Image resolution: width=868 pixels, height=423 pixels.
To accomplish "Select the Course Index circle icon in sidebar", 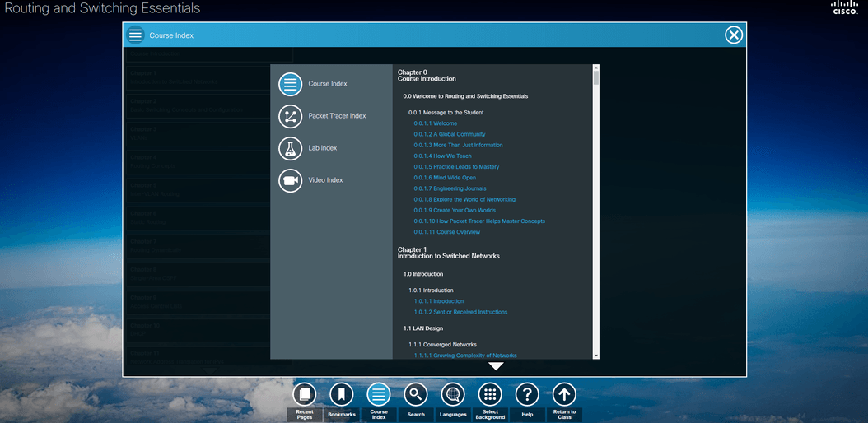I will (x=290, y=84).
